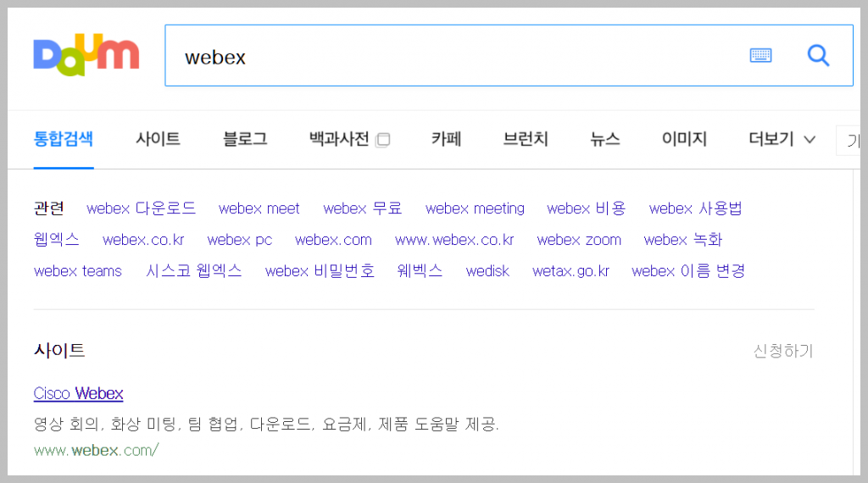Click related search webex teams
868x483 pixels.
tap(77, 271)
